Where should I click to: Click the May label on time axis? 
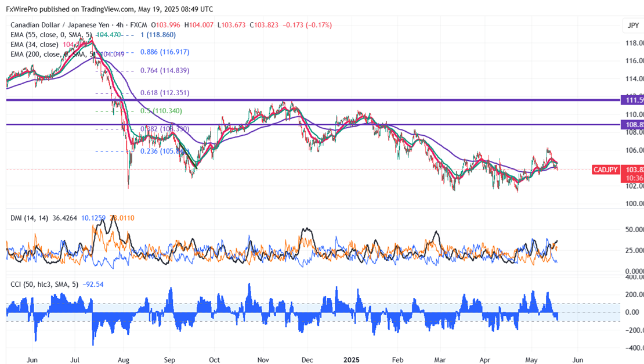pos(531,360)
